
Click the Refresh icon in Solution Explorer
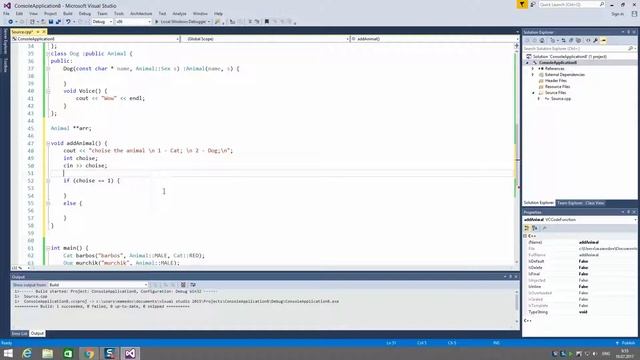coord(564,40)
